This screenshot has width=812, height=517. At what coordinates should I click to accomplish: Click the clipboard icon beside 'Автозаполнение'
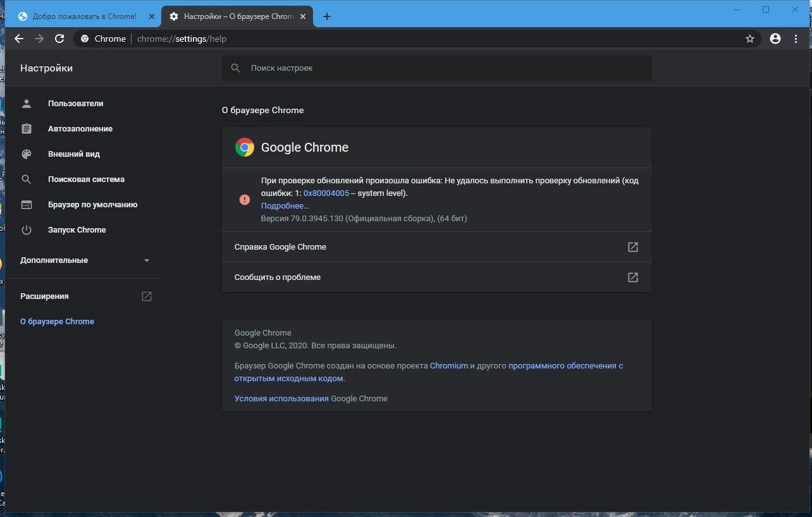(x=27, y=128)
